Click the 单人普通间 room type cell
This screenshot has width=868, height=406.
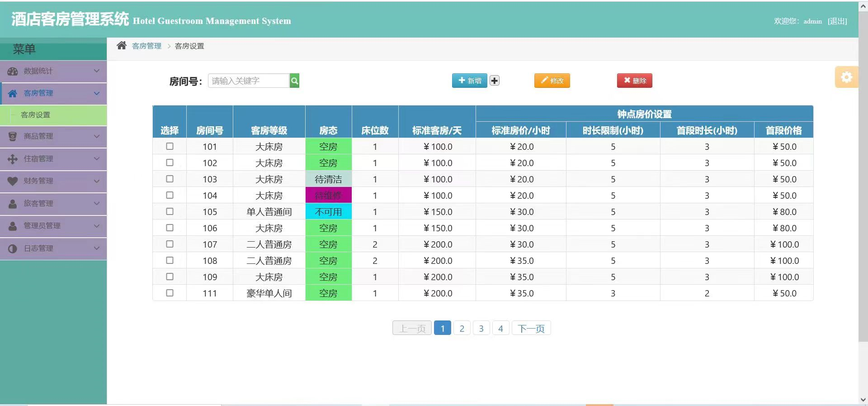click(x=269, y=212)
